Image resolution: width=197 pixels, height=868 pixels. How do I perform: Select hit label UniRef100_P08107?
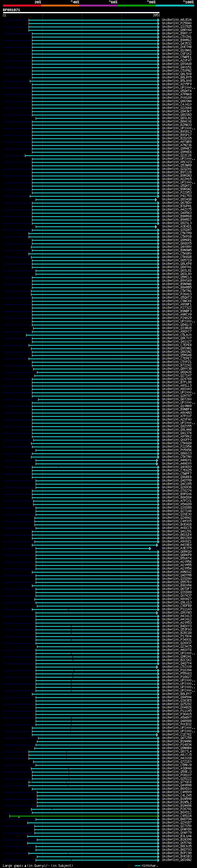coord(177,775)
